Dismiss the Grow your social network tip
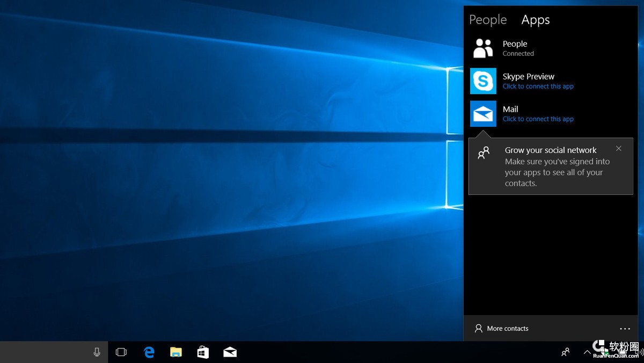 coord(619,149)
